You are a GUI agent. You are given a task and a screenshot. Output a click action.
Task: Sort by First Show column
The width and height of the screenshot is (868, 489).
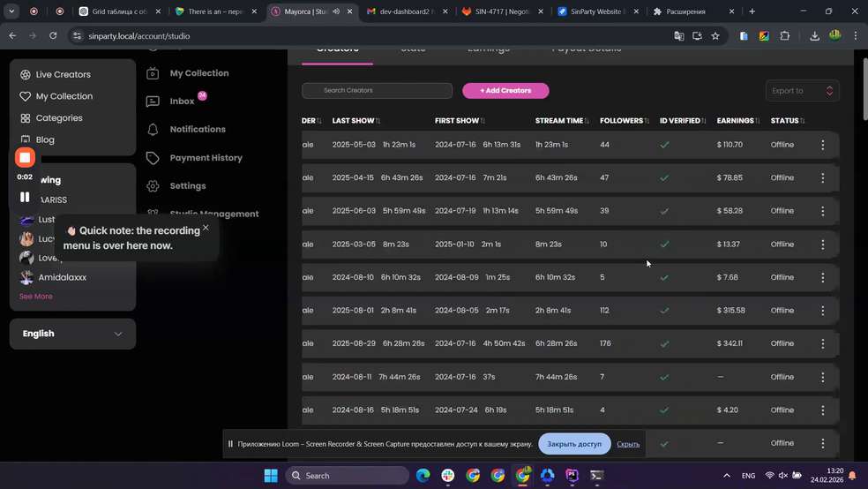[x=460, y=121]
